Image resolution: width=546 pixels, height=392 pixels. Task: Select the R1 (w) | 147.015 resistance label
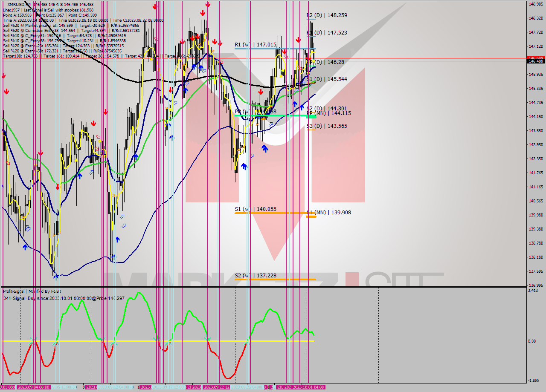point(256,44)
